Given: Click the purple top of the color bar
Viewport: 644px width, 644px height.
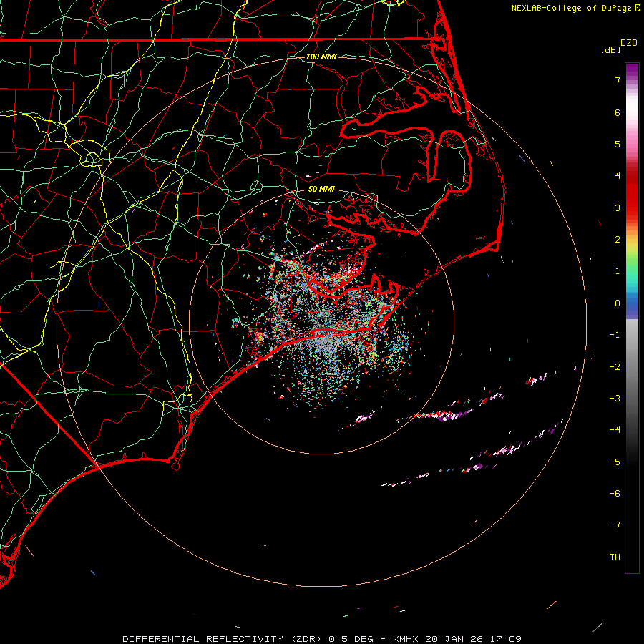Looking at the screenshot, I should [632, 70].
